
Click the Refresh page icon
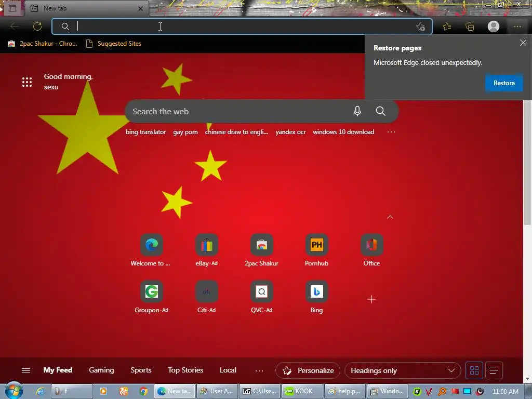(x=37, y=26)
